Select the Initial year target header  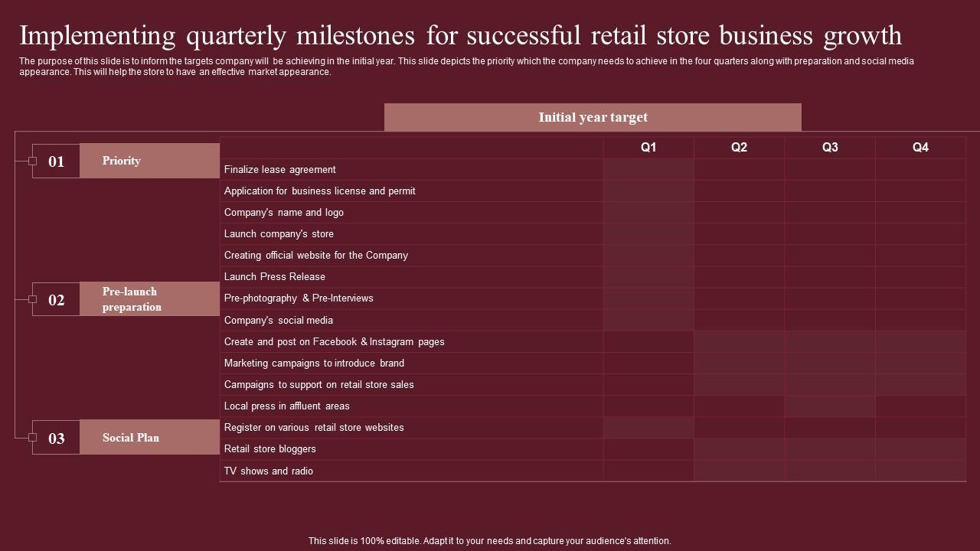593,117
